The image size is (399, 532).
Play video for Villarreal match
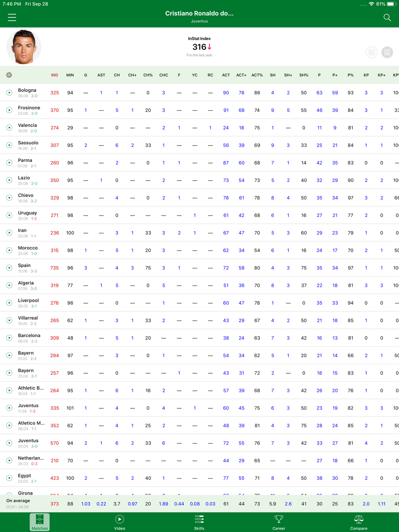click(9, 321)
